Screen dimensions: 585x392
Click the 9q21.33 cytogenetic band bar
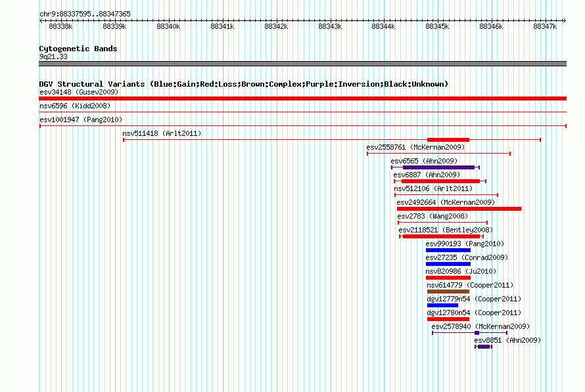pos(302,64)
